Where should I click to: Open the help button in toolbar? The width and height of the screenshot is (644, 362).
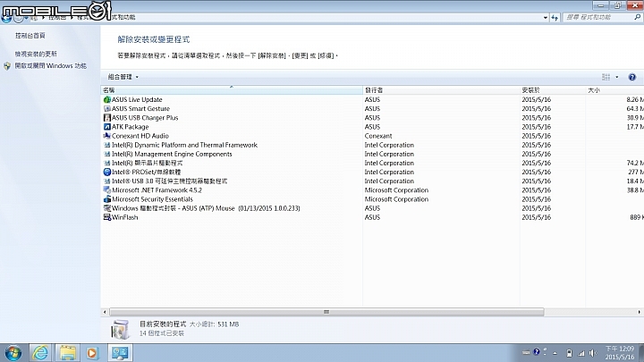pos(632,77)
